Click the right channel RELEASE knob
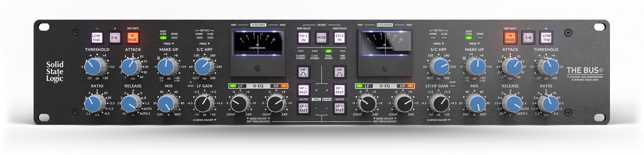 click(513, 103)
